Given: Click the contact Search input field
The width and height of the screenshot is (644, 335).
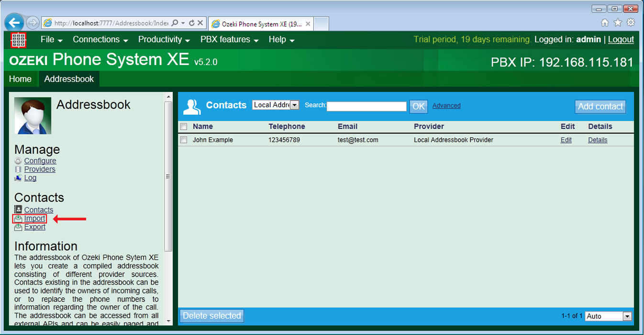Looking at the screenshot, I should pos(366,106).
